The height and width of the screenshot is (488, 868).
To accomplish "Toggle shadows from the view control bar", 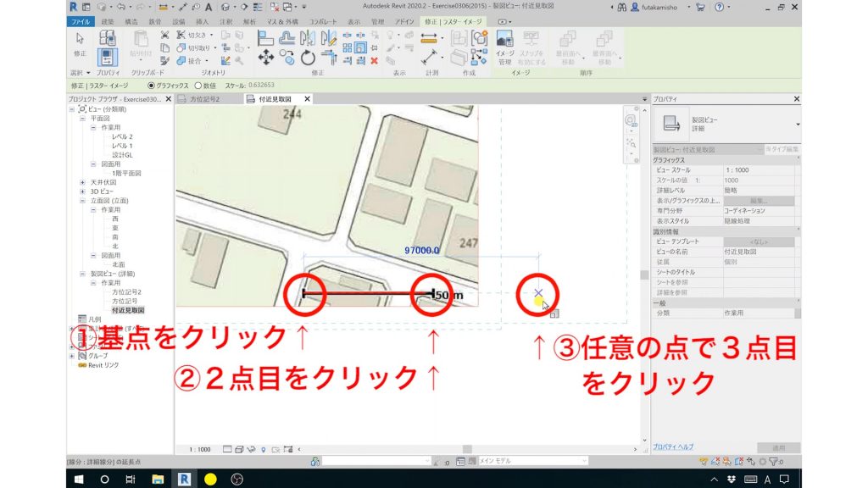I will coord(252,450).
